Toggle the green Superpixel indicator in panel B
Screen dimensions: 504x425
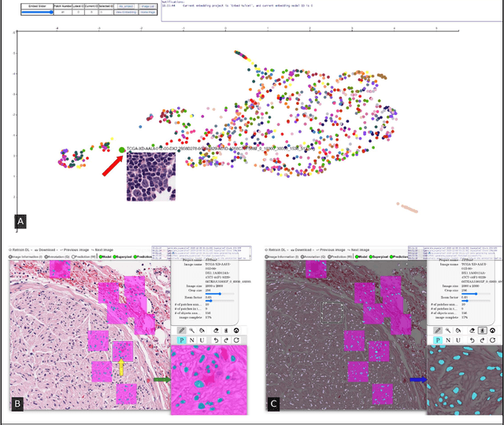pyautogui.click(x=114, y=257)
